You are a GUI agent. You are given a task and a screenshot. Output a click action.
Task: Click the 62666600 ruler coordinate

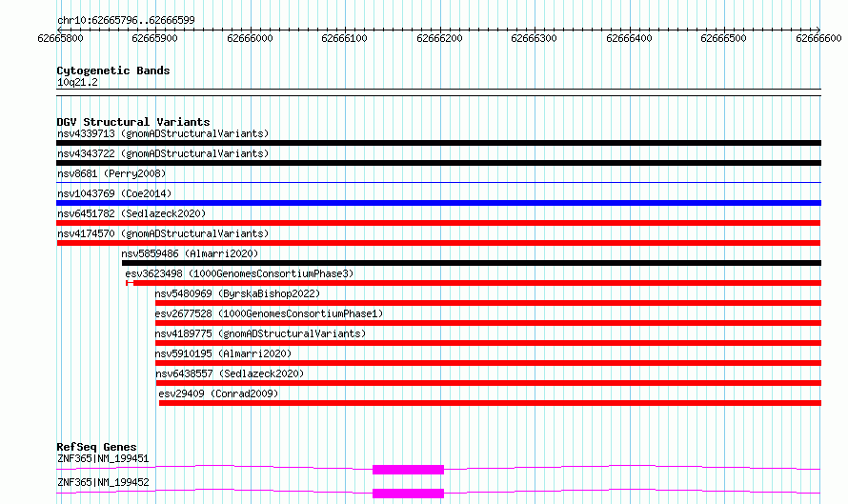(818, 38)
